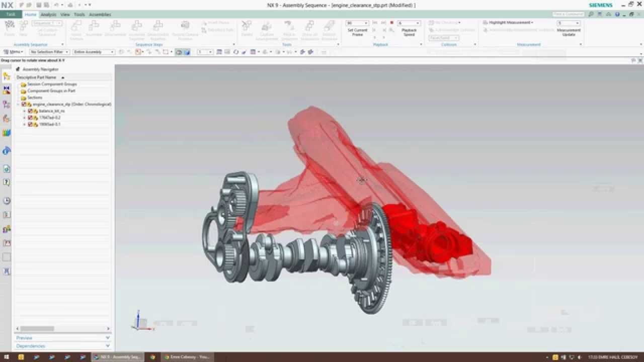Screen dimensions: 644x362
Task: Select the Session Component Groups folder
Action: (52, 84)
